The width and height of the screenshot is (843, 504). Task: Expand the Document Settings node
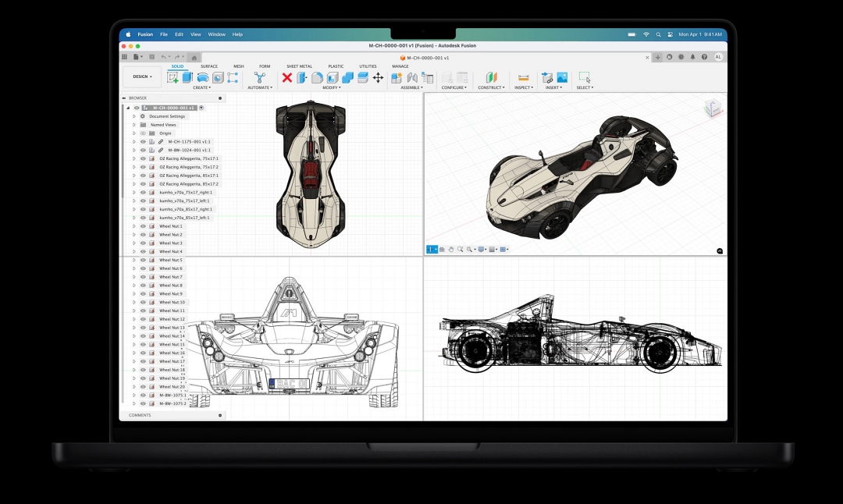point(134,116)
